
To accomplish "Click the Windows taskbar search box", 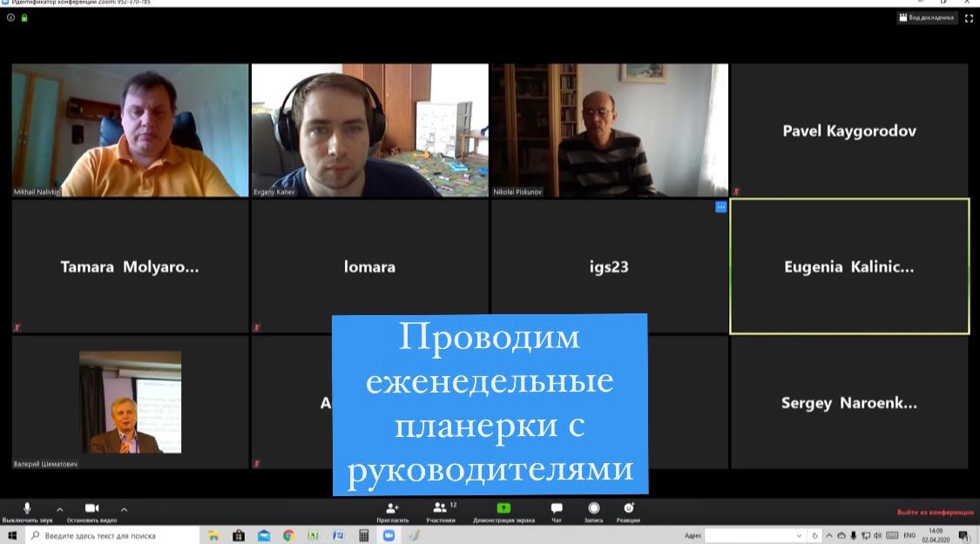I will tap(113, 536).
